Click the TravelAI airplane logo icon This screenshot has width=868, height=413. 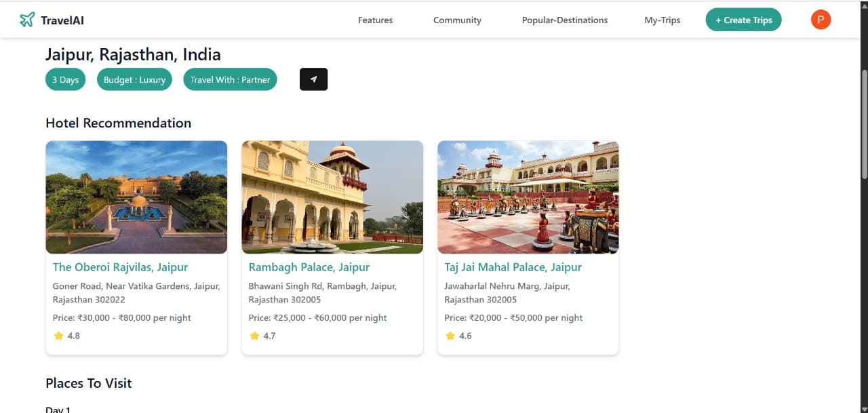[27, 20]
